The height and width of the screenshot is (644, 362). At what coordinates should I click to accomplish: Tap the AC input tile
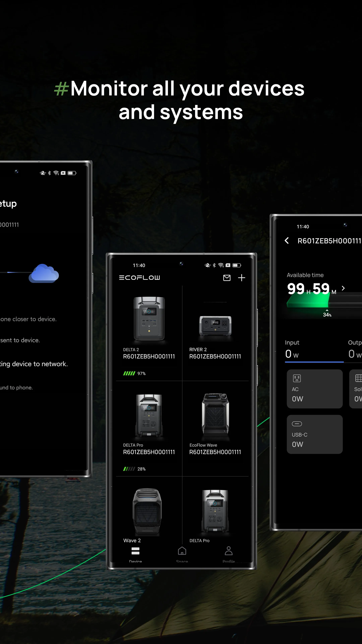(315, 389)
